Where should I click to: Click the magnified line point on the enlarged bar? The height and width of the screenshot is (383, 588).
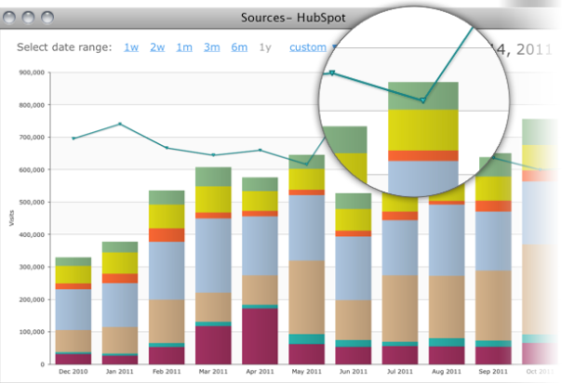[x=423, y=101]
